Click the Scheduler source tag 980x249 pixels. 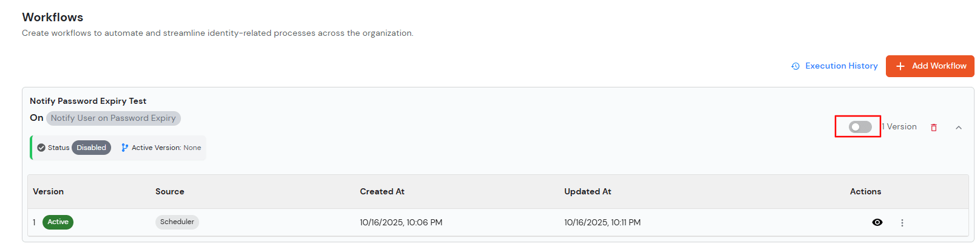click(x=177, y=222)
